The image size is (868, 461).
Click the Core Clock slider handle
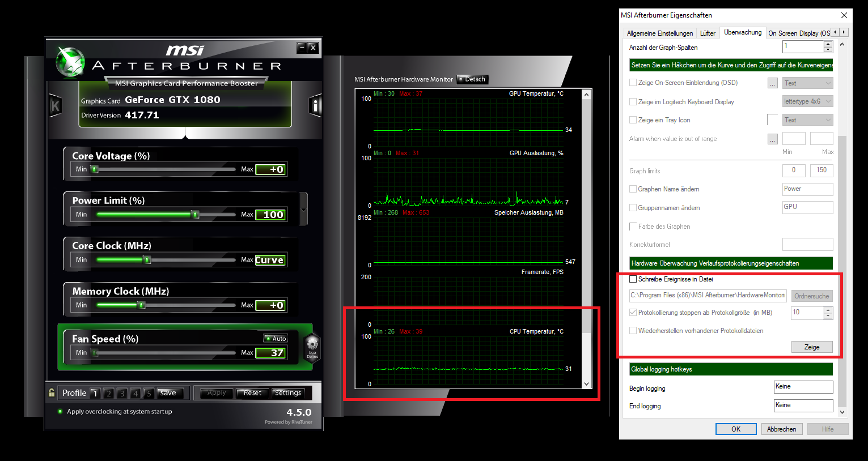point(147,260)
